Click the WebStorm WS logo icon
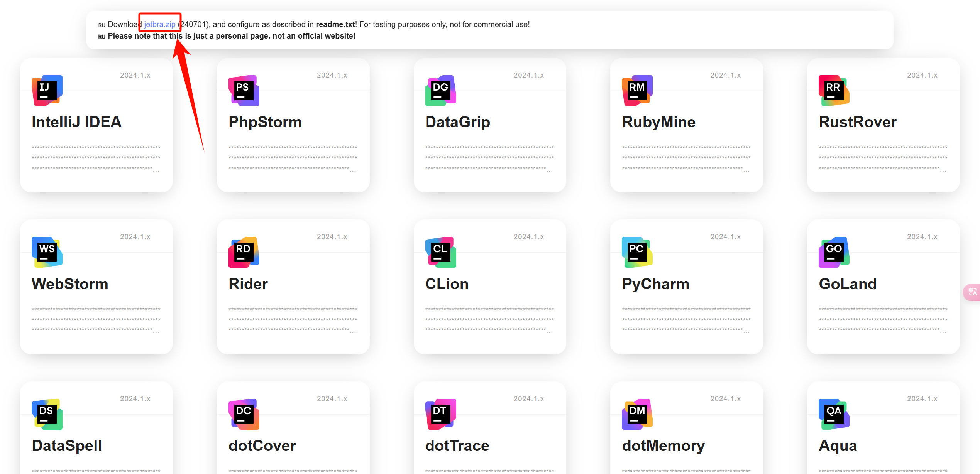Image resolution: width=980 pixels, height=474 pixels. tap(47, 252)
